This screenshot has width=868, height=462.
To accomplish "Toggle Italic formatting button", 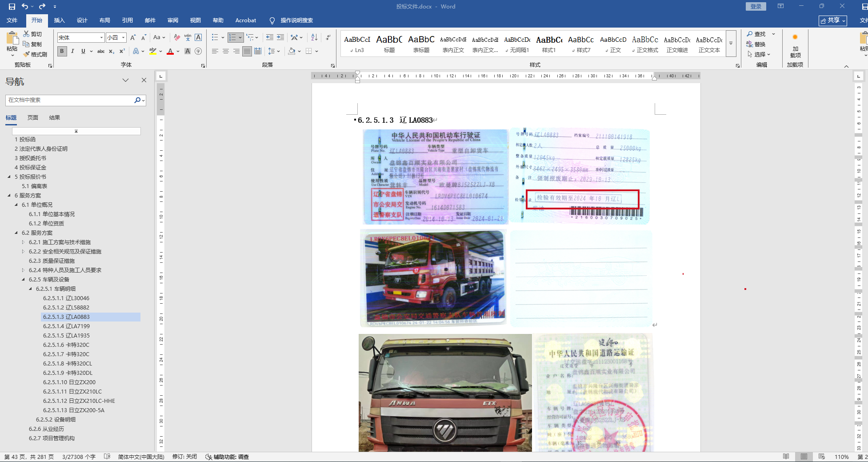I will pyautogui.click(x=72, y=51).
